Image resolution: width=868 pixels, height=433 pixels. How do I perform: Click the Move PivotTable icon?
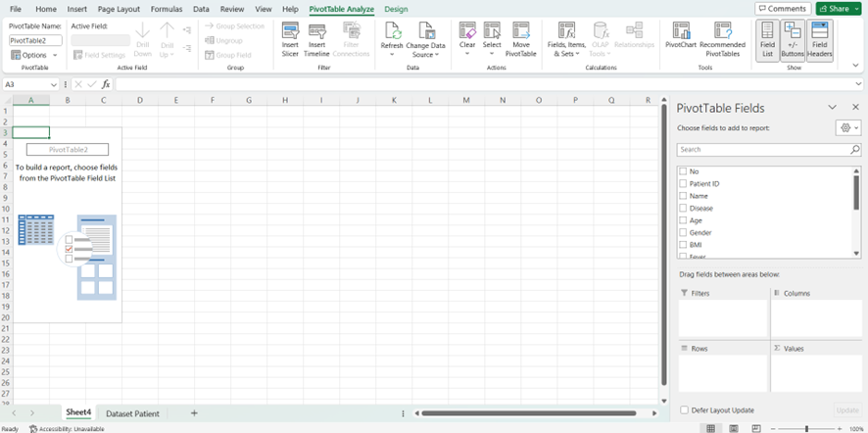(521, 31)
